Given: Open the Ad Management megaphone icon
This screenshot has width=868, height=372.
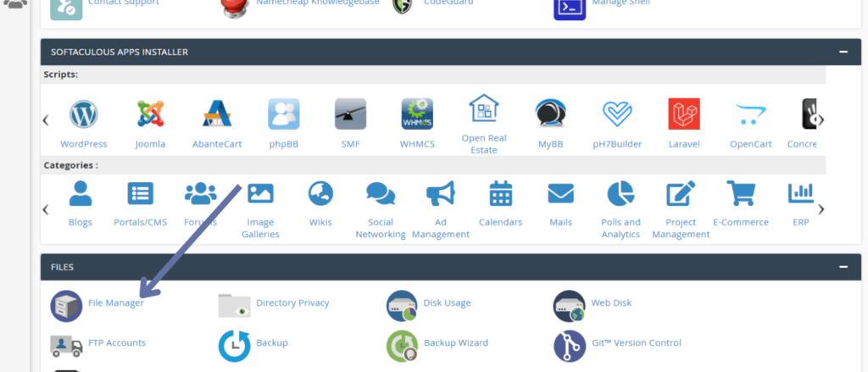Looking at the screenshot, I should (441, 194).
